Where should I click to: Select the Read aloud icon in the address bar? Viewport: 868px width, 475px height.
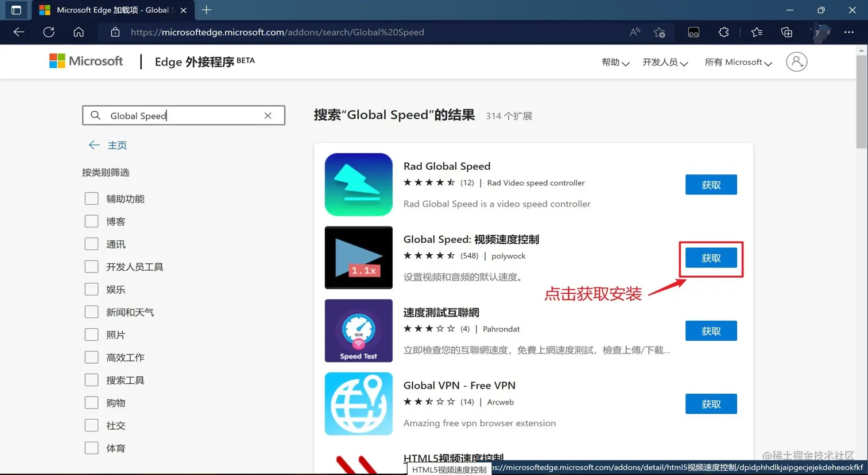tap(635, 32)
